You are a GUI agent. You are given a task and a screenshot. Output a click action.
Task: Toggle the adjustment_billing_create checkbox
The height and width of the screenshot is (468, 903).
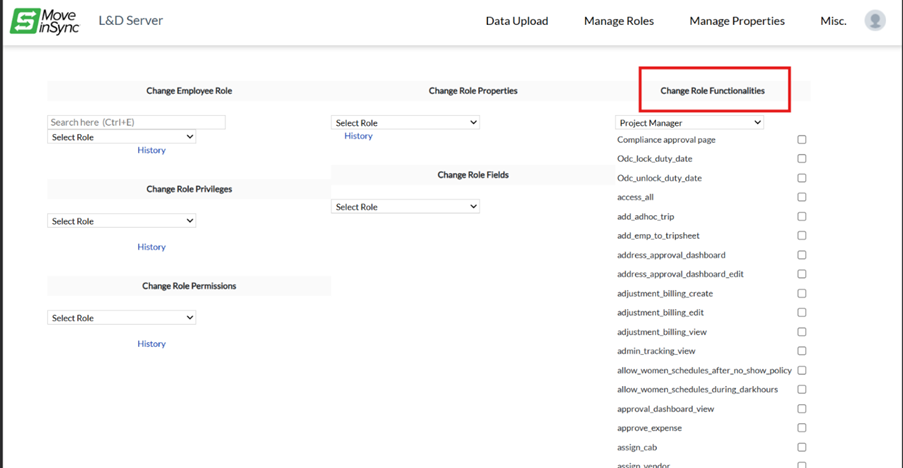(x=802, y=294)
